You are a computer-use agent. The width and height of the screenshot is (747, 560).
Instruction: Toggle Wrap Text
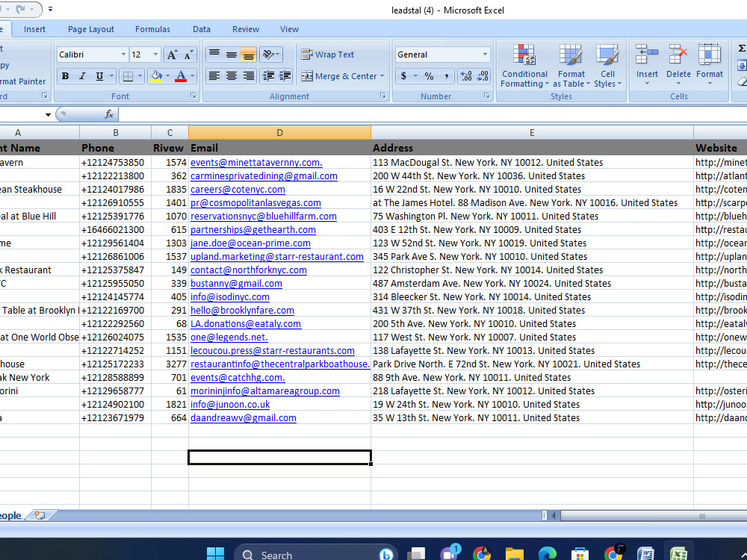327,55
